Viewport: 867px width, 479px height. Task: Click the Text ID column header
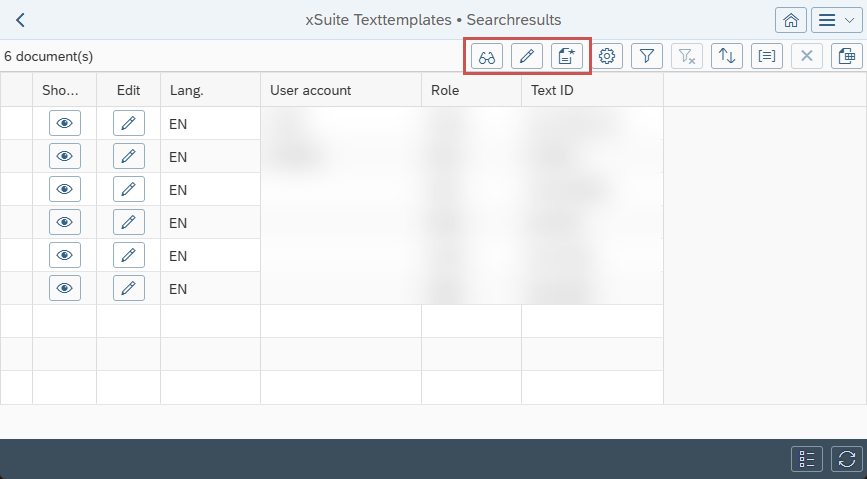[592, 90]
